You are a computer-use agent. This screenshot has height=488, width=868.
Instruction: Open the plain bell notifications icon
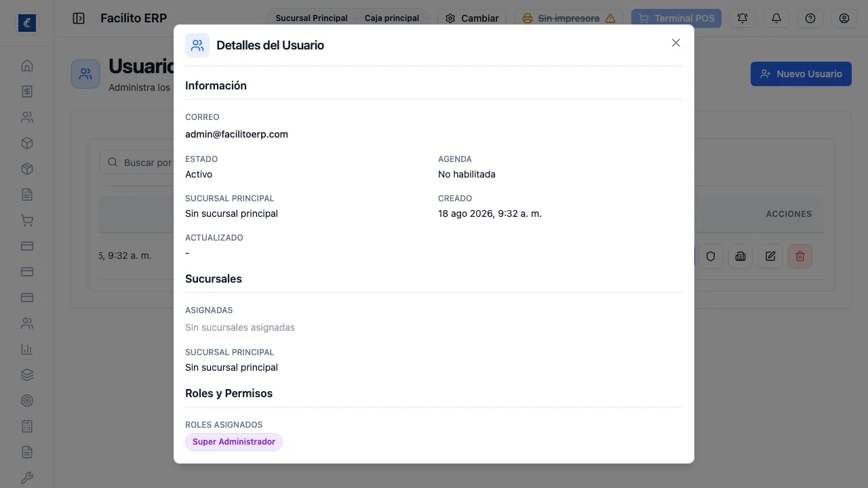tap(776, 18)
